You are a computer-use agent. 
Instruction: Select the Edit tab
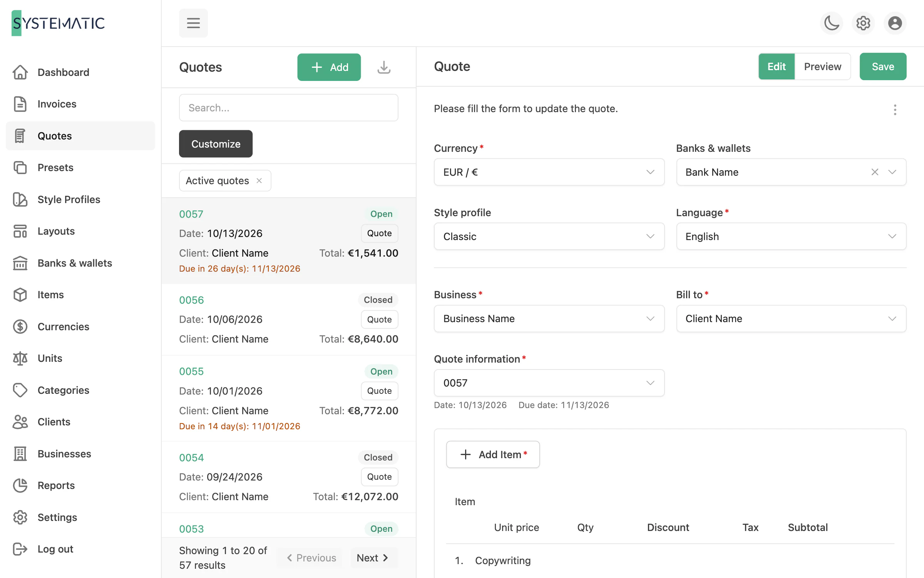point(777,67)
